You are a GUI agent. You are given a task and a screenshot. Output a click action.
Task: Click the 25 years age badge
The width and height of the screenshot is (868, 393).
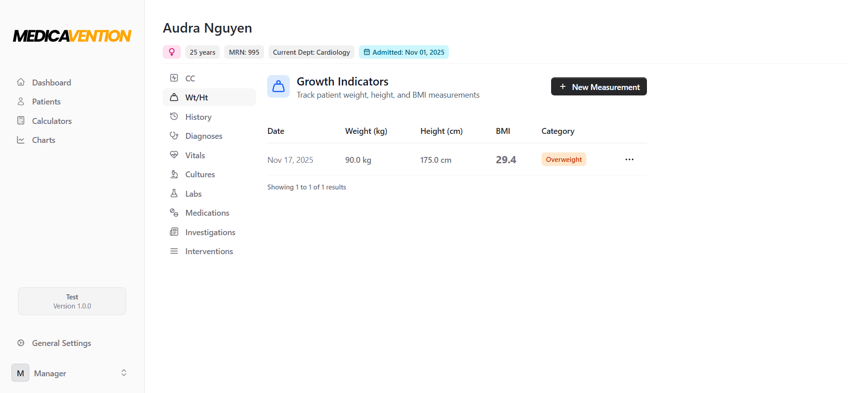(x=203, y=52)
